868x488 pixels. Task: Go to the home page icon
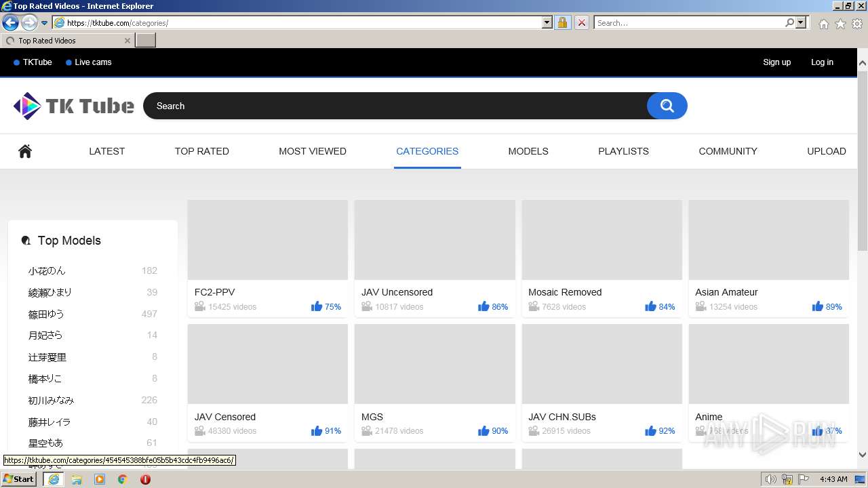point(25,151)
